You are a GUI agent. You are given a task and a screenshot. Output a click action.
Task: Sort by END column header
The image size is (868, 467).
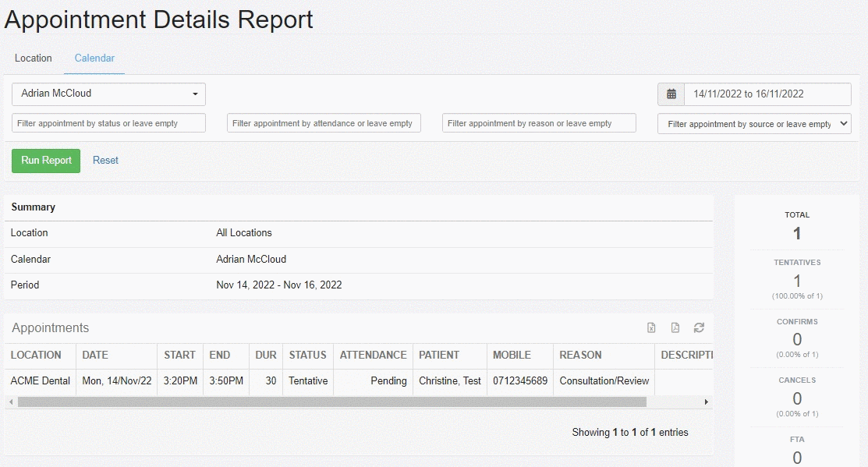(226, 356)
